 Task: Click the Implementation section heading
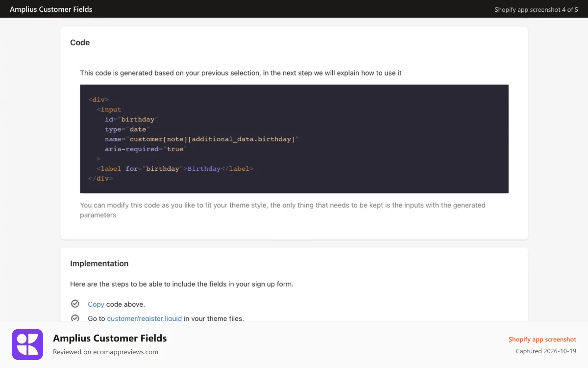99,263
